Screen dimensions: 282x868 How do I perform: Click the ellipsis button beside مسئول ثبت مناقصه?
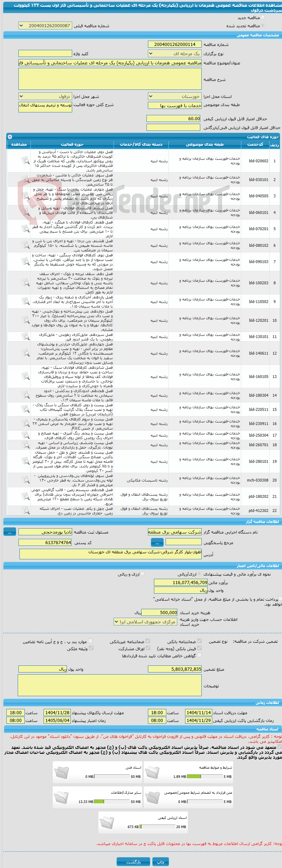(x=10, y=532)
